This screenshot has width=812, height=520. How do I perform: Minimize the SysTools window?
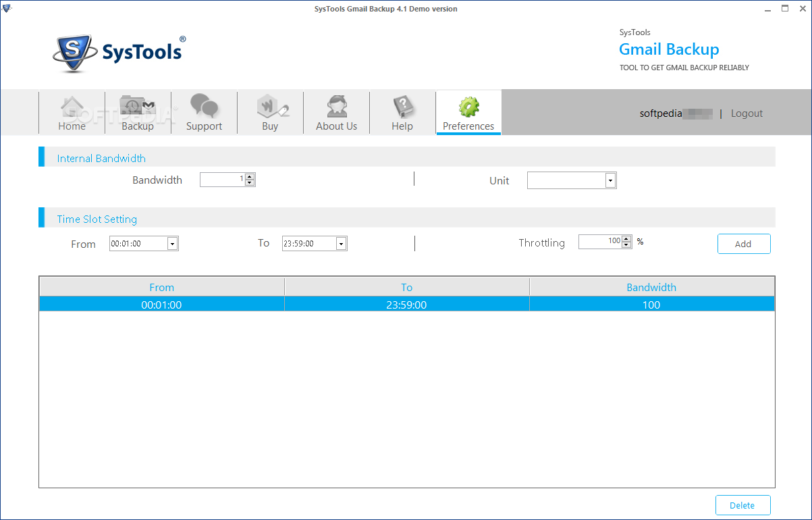point(768,9)
